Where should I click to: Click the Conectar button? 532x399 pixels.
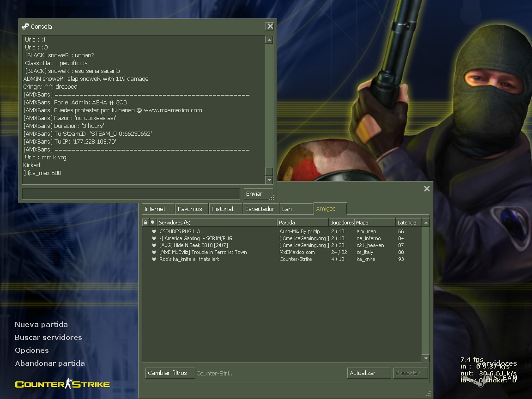coord(410,373)
